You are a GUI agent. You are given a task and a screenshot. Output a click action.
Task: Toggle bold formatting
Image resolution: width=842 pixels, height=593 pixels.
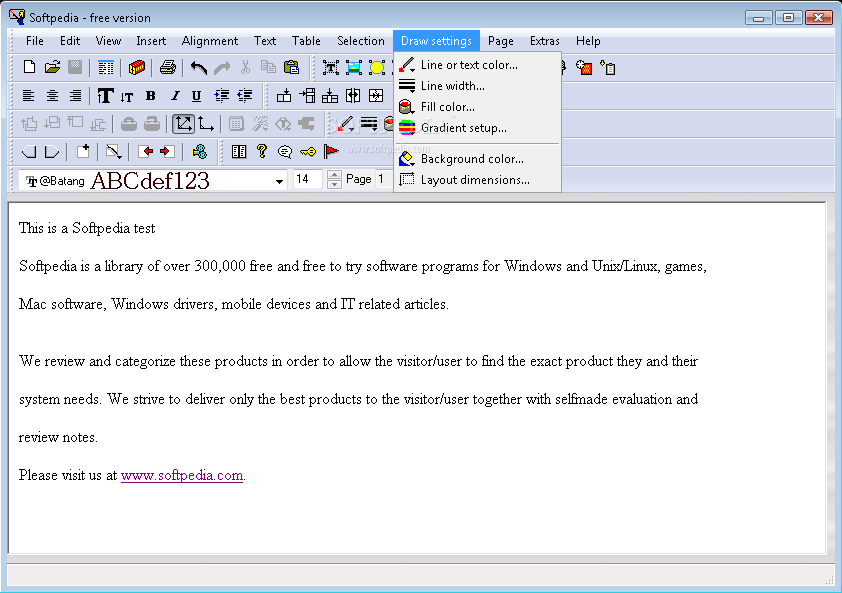click(x=150, y=96)
